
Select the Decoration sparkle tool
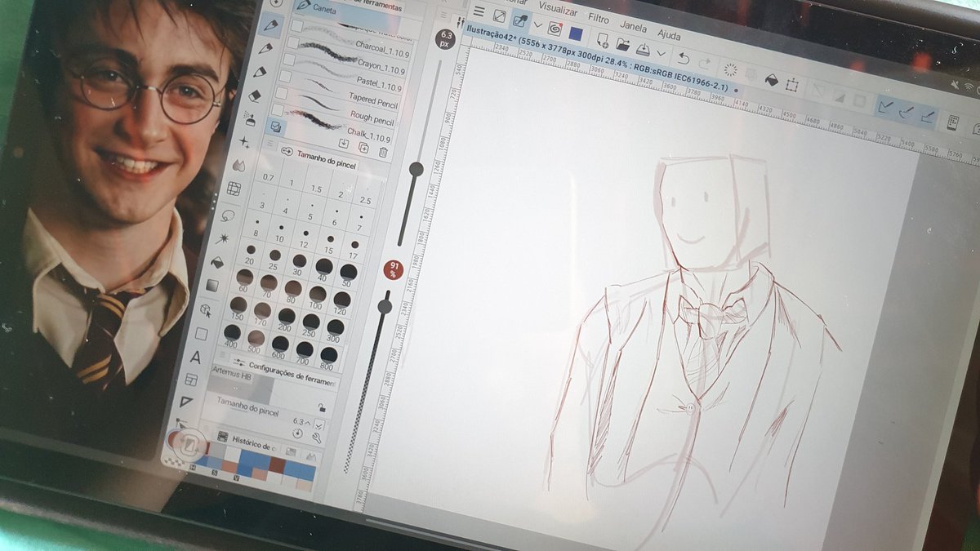point(245,142)
